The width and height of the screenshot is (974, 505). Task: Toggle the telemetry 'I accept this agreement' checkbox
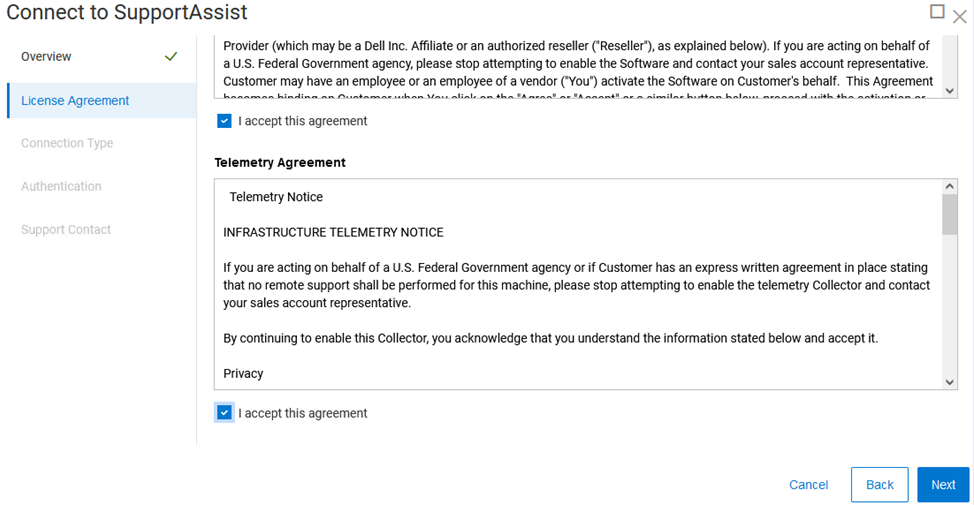(x=224, y=413)
